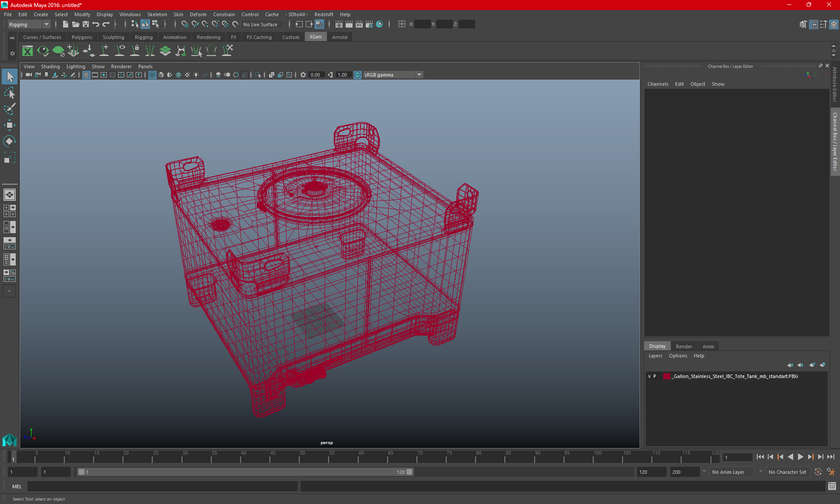Toggle visibility of layer V button
The width and height of the screenshot is (840, 504).
click(x=651, y=376)
